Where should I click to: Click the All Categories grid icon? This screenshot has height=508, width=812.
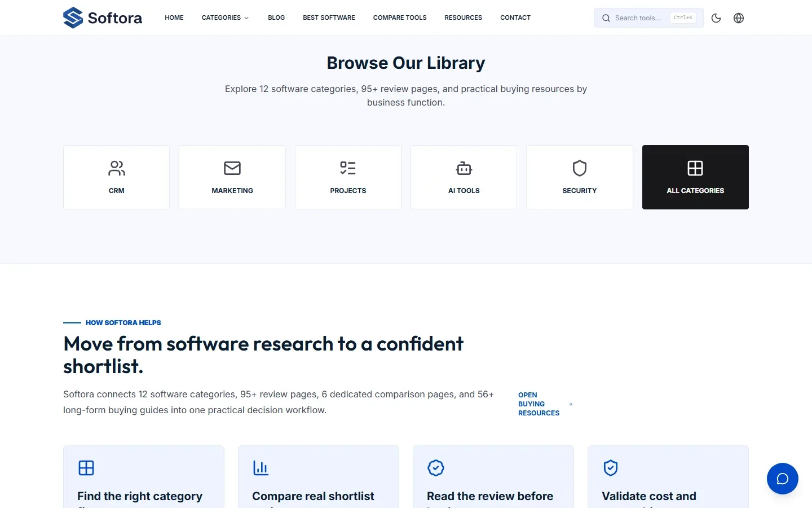[x=695, y=168]
